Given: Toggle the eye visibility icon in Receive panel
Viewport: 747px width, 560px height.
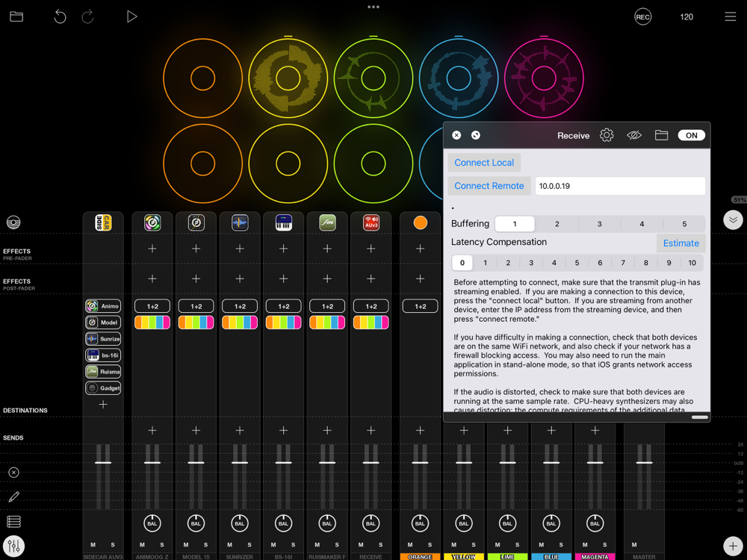Looking at the screenshot, I should click(x=634, y=135).
